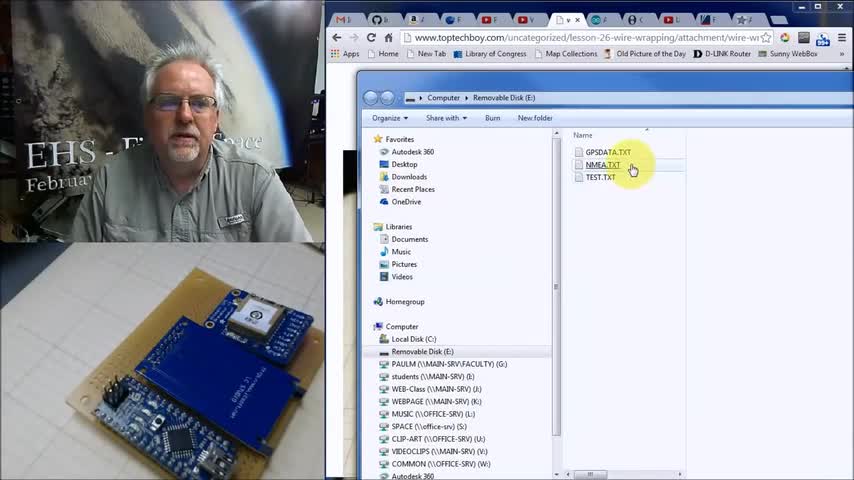This screenshot has height=480, width=854.
Task: Open the Music library
Action: pos(401,252)
